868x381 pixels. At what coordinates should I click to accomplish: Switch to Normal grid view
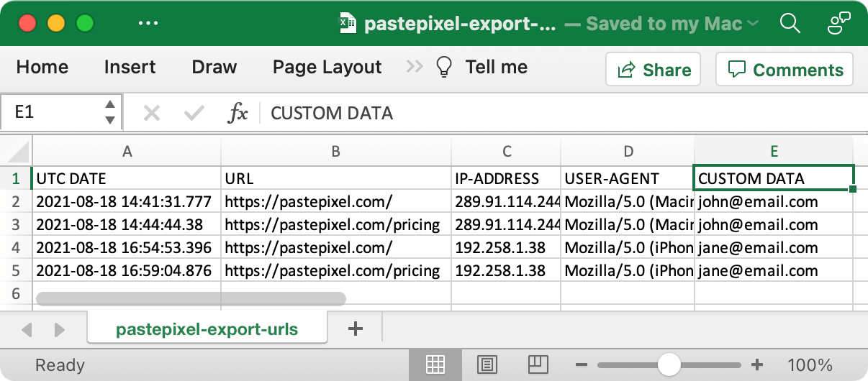coord(435,364)
